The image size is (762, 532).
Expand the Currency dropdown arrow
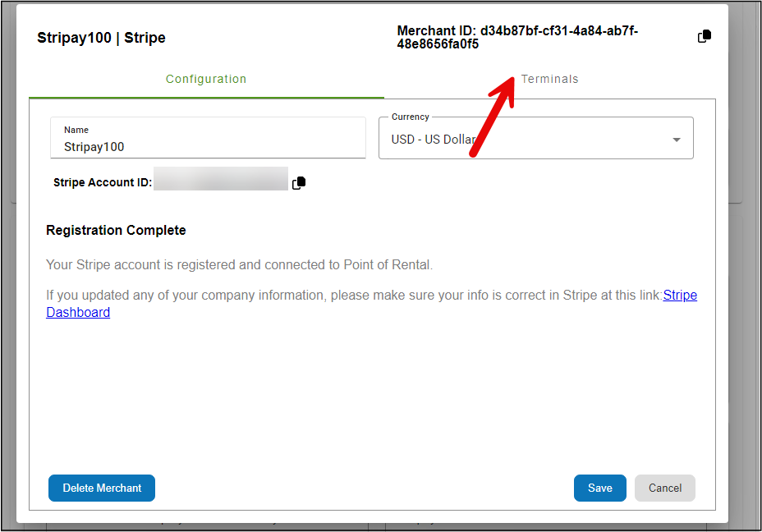click(x=677, y=140)
